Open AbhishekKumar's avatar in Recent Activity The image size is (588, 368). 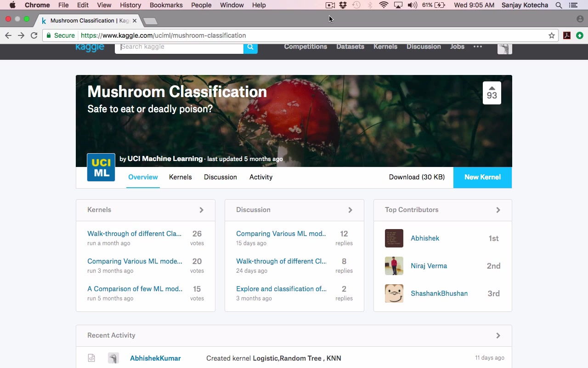pos(113,358)
